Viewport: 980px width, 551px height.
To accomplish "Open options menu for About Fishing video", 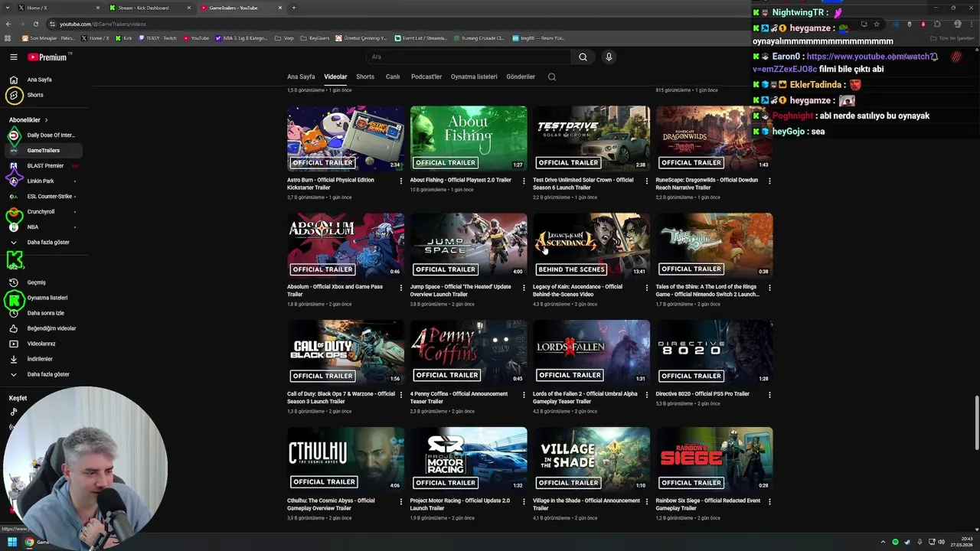I will click(524, 181).
